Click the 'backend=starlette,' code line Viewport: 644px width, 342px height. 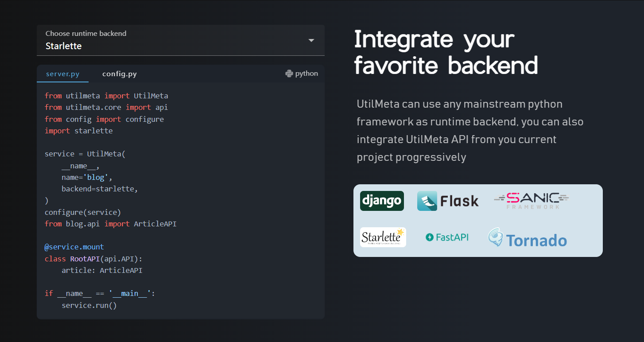click(100, 189)
